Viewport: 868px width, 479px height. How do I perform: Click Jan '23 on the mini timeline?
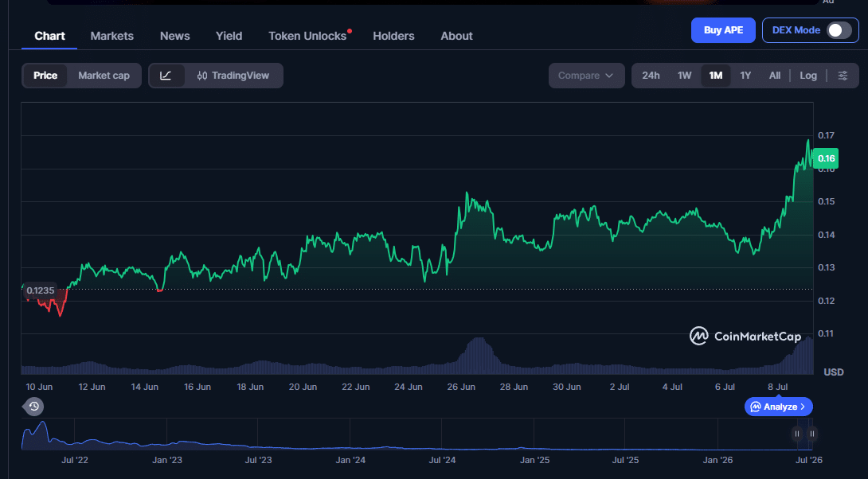point(167,460)
